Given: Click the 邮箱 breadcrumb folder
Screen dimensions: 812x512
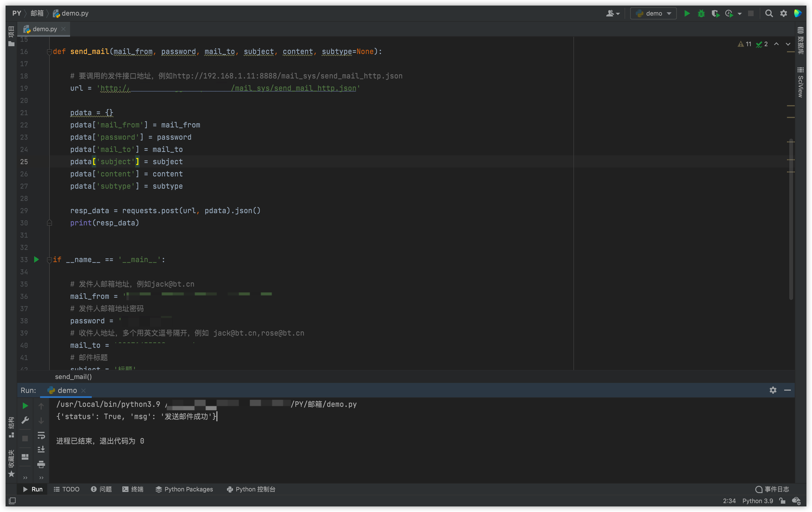Looking at the screenshot, I should pyautogui.click(x=37, y=13).
